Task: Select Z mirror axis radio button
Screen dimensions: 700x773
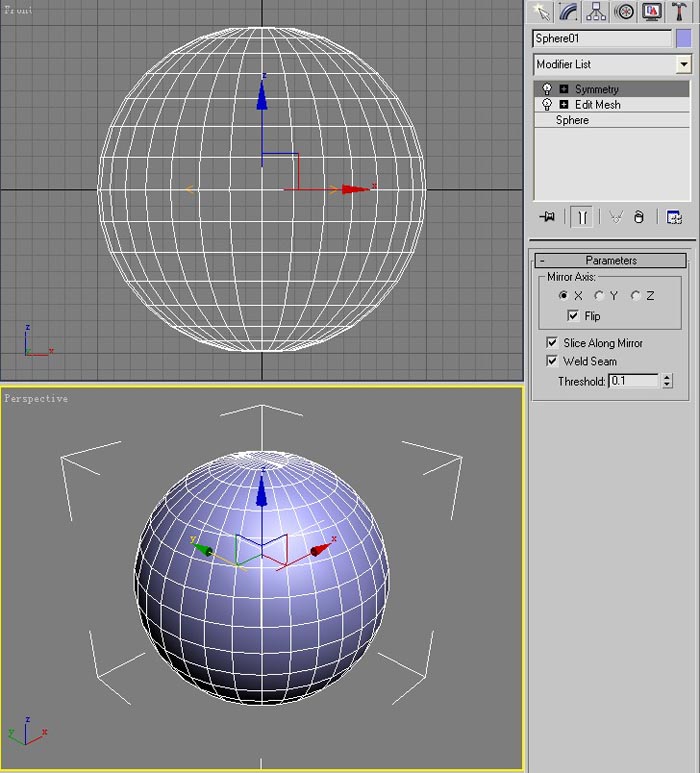Action: click(x=635, y=295)
